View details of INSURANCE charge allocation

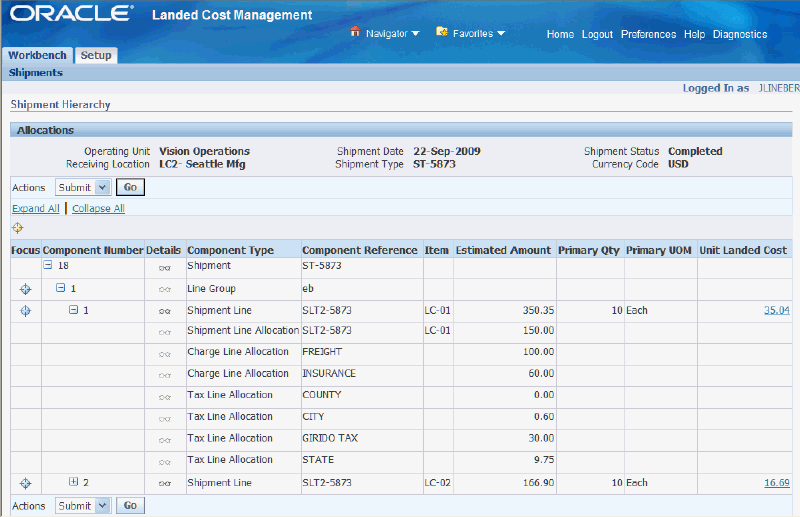pos(165,375)
